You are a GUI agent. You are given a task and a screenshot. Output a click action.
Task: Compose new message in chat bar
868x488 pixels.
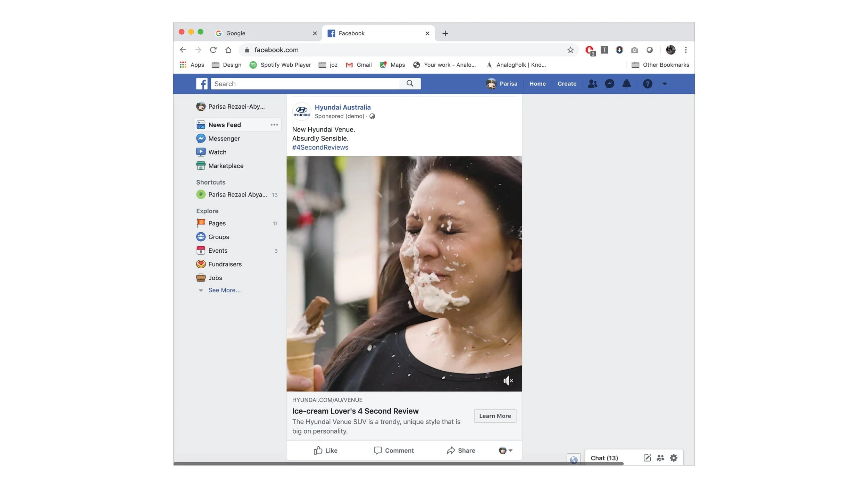click(647, 458)
